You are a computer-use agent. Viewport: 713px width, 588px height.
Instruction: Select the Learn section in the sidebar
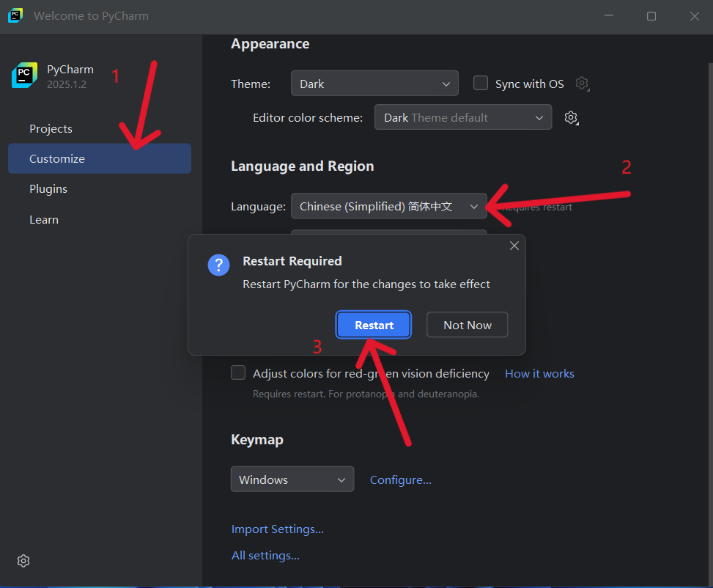click(44, 219)
